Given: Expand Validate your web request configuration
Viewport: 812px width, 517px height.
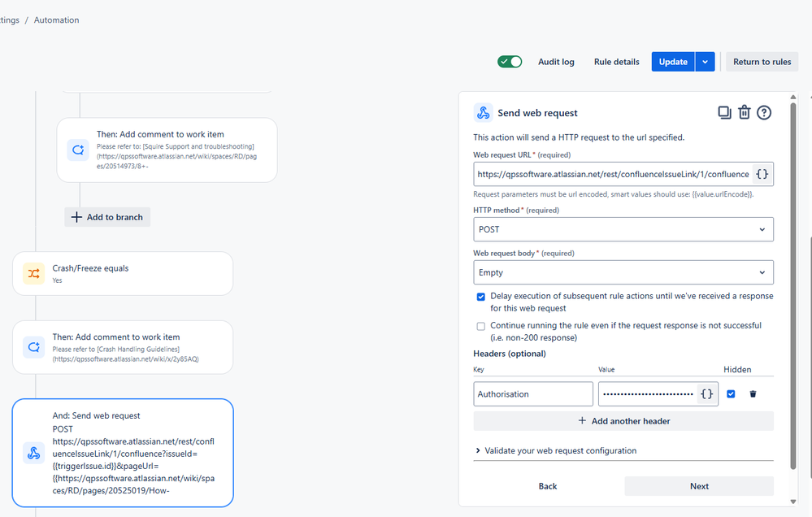Looking at the screenshot, I should (x=556, y=450).
